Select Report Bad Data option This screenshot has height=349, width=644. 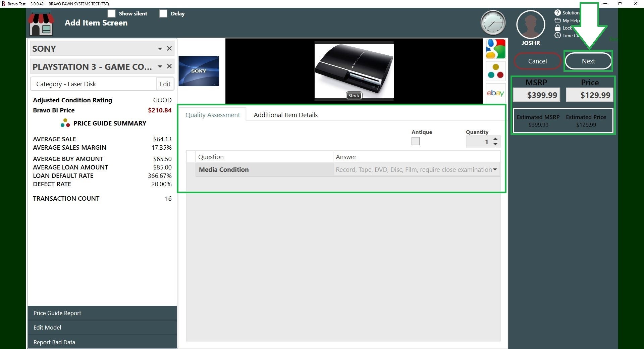click(x=102, y=342)
